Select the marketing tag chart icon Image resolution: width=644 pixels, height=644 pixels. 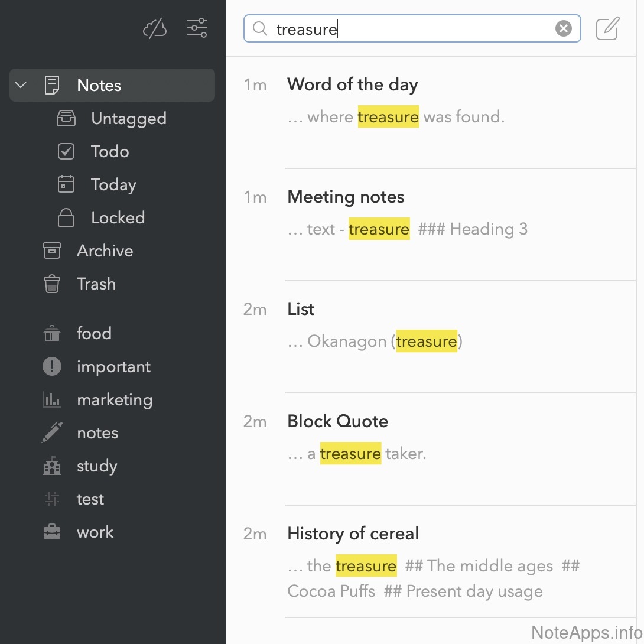point(52,400)
